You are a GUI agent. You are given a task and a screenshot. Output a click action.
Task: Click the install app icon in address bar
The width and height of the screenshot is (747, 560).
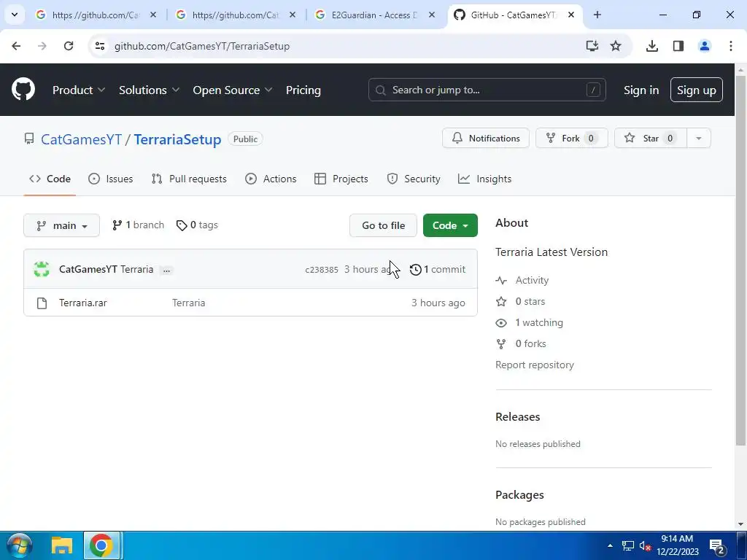point(592,46)
